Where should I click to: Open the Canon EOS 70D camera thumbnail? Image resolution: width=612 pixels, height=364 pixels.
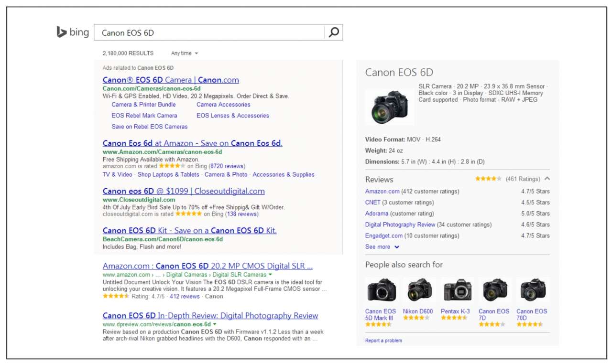click(x=533, y=289)
